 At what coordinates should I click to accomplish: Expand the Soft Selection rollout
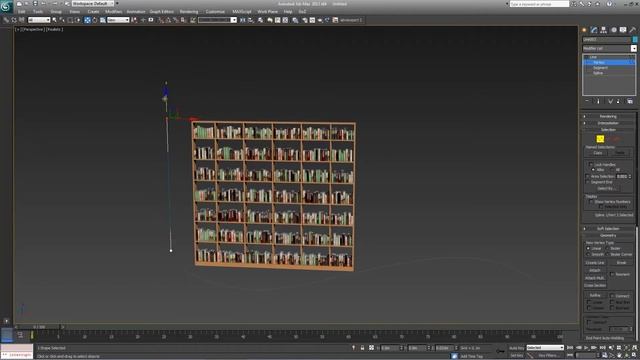[608, 229]
